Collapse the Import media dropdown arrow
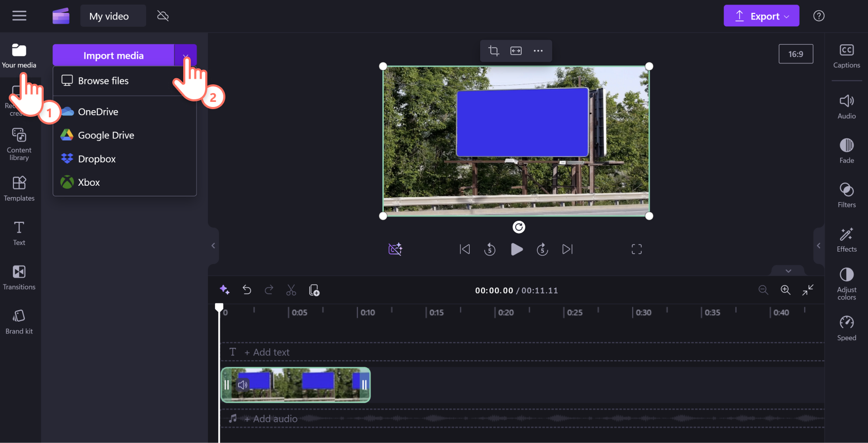This screenshot has width=868, height=443. click(x=186, y=56)
